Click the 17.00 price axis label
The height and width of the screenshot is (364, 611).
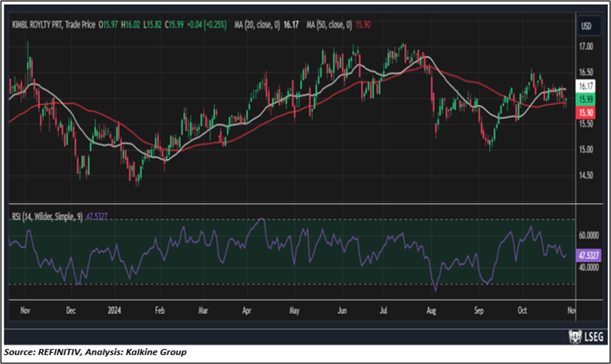tap(586, 47)
